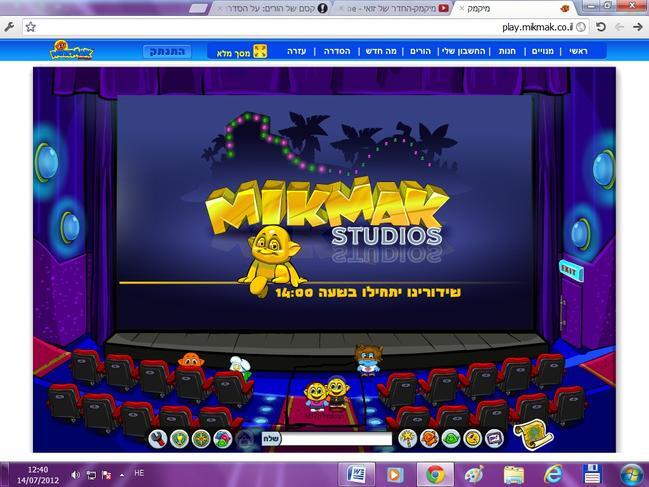The width and height of the screenshot is (649, 487).
Task: Open the עזרה help menu item
Action: point(297,51)
